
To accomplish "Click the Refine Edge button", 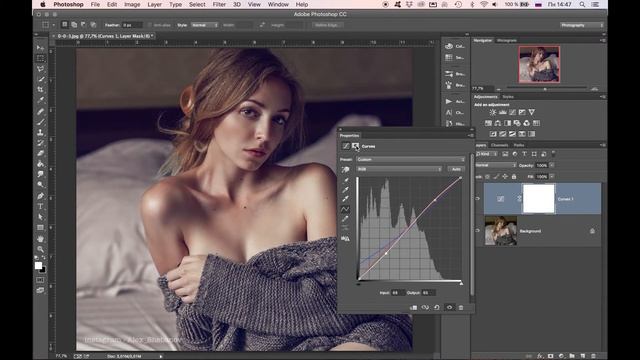I will [328, 25].
